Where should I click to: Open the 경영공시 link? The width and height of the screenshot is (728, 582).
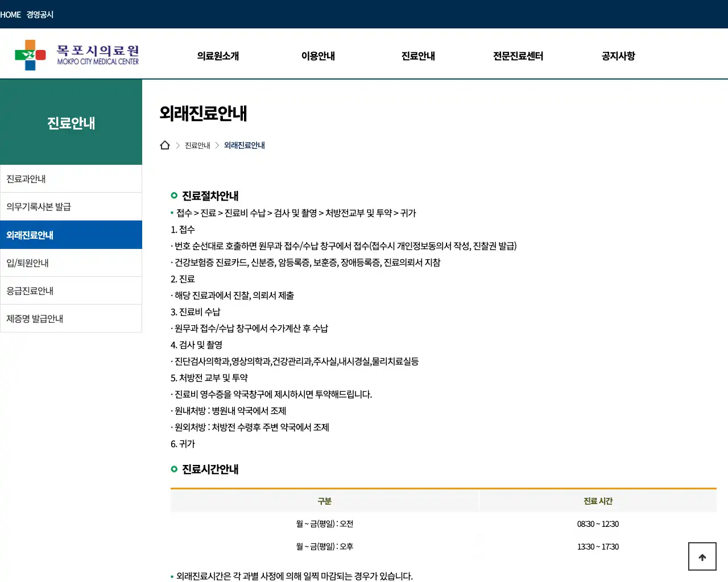click(x=39, y=14)
